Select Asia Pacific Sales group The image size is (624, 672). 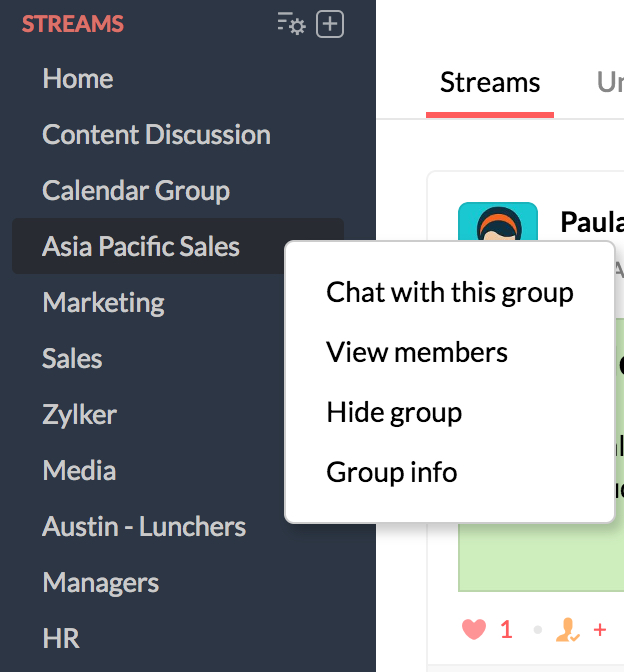coord(141,247)
